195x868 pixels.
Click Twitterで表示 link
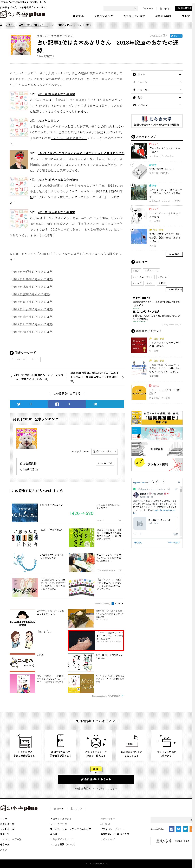174,542
